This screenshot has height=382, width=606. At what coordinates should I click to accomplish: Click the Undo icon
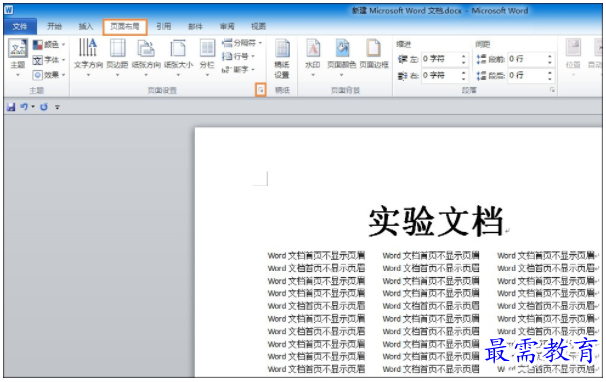click(24, 107)
